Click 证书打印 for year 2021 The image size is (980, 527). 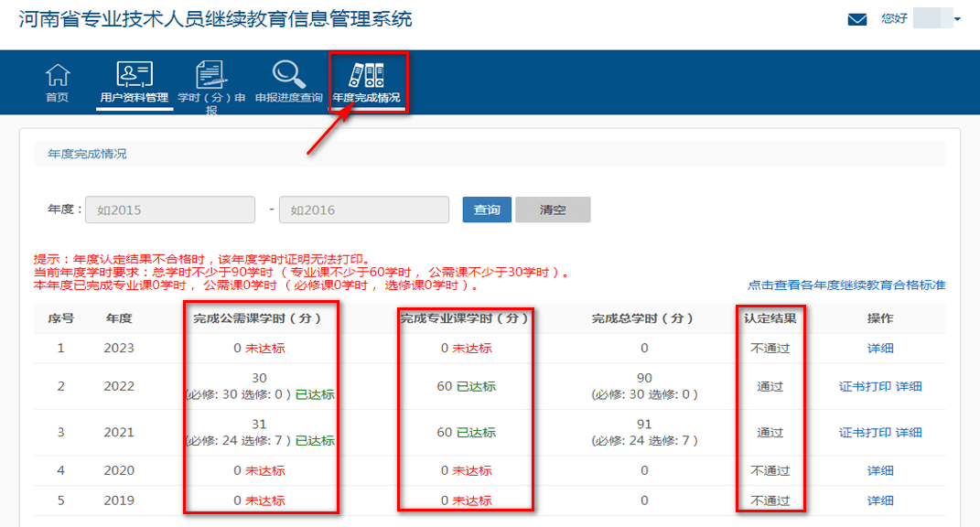pyautogui.click(x=865, y=433)
